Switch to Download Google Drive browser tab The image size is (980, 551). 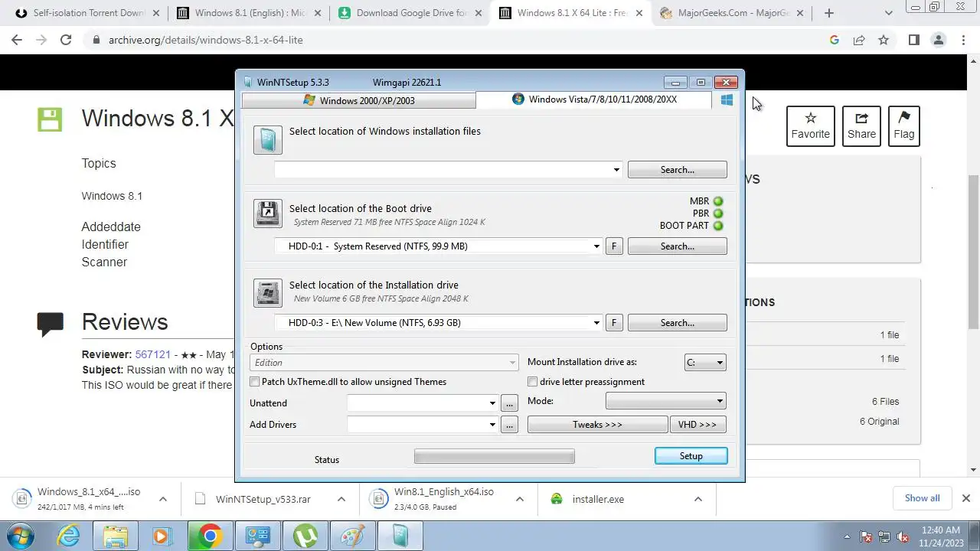pos(410,13)
